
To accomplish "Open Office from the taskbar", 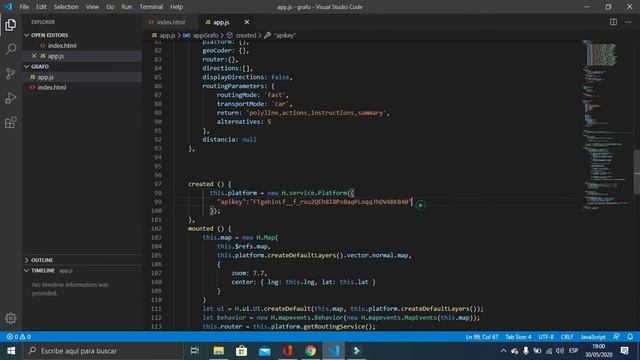I will pos(287,351).
